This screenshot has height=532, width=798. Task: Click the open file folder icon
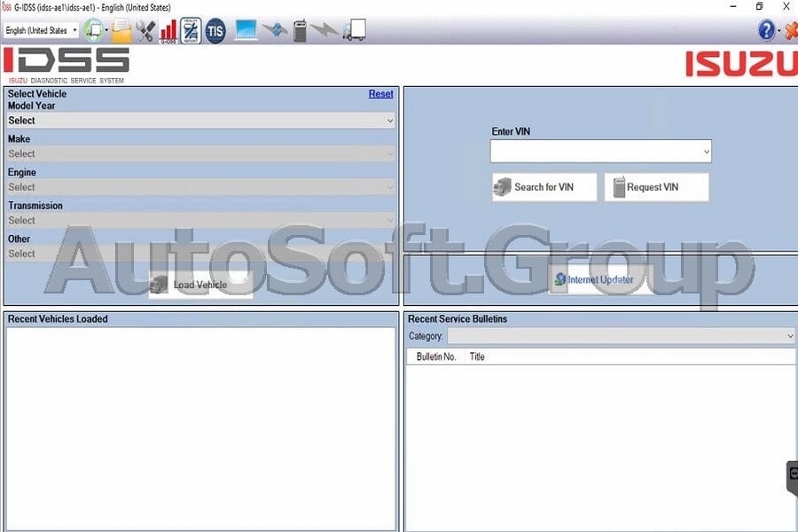(x=122, y=29)
